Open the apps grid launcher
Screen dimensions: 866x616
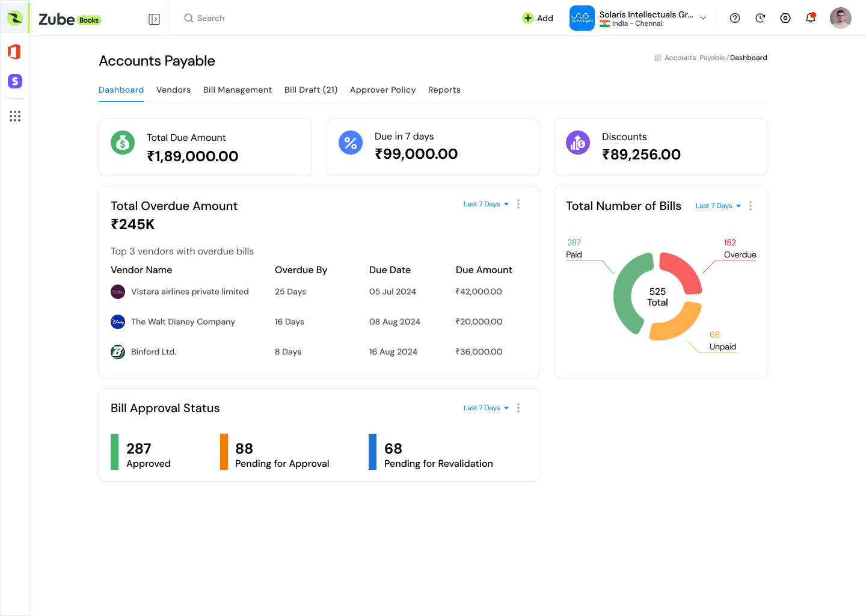pyautogui.click(x=15, y=116)
